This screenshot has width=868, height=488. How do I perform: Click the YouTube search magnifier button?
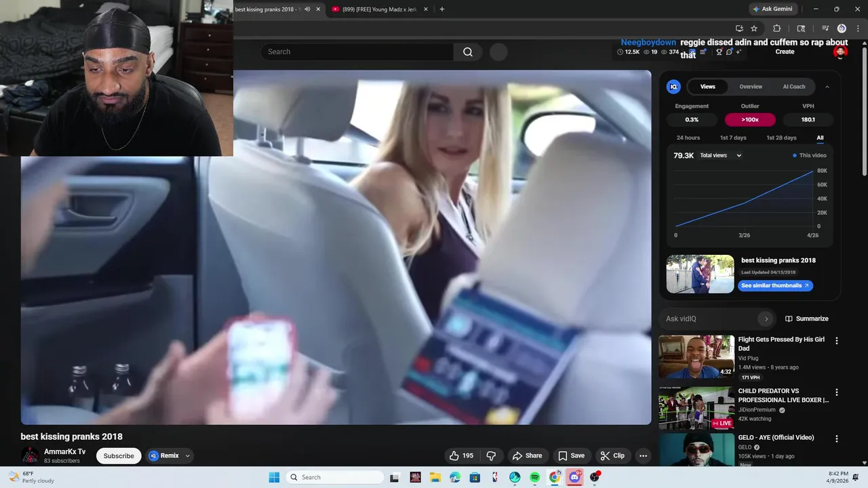coord(468,52)
